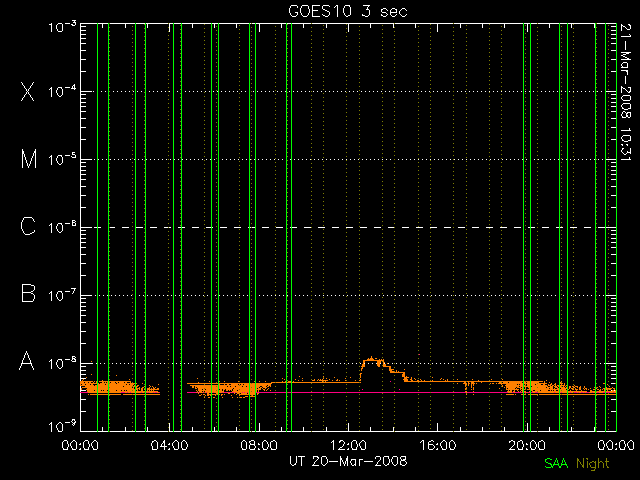This screenshot has height=480, width=640.
Task: Click the flux peak near 13:00
Action: coord(372,359)
